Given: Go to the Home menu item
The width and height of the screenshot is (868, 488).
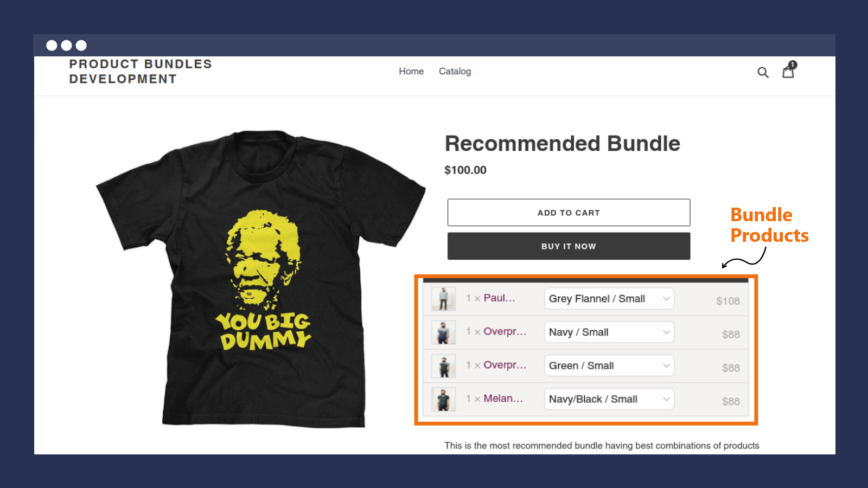Looking at the screenshot, I should tap(411, 71).
